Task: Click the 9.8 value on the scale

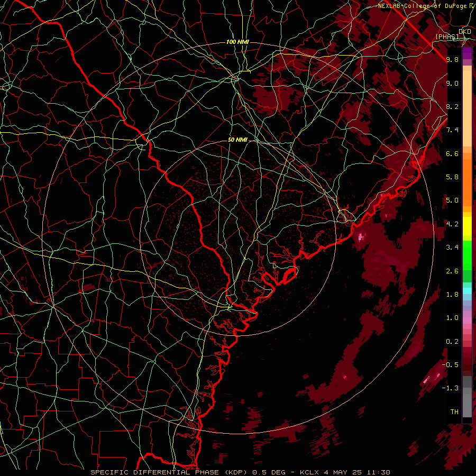Action: tap(452, 59)
